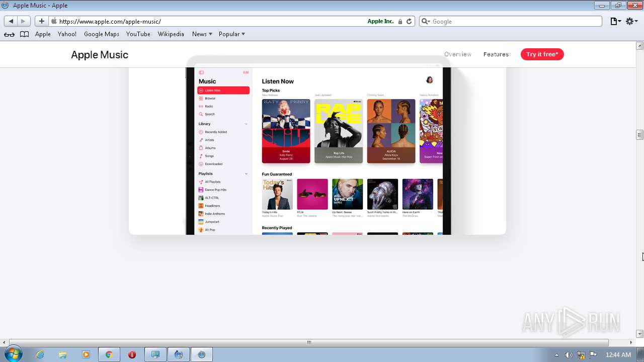Open the ALICIA album card
The width and height of the screenshot is (644, 362).
coord(391,131)
